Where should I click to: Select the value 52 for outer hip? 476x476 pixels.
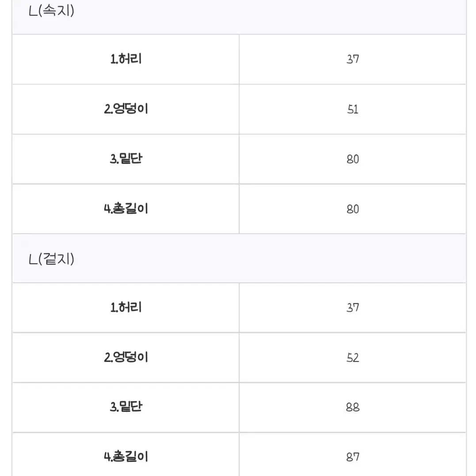[x=353, y=358]
